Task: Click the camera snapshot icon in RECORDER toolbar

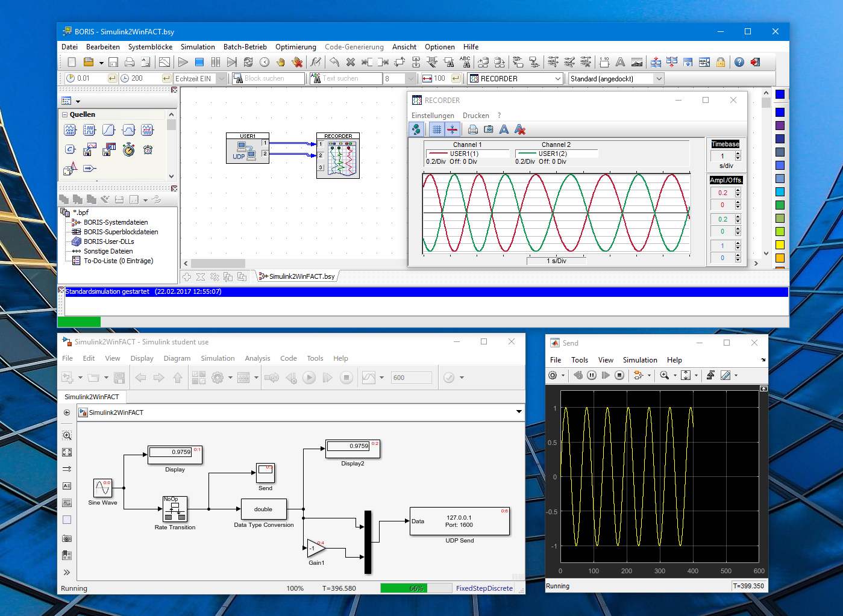Action: pyautogui.click(x=489, y=129)
